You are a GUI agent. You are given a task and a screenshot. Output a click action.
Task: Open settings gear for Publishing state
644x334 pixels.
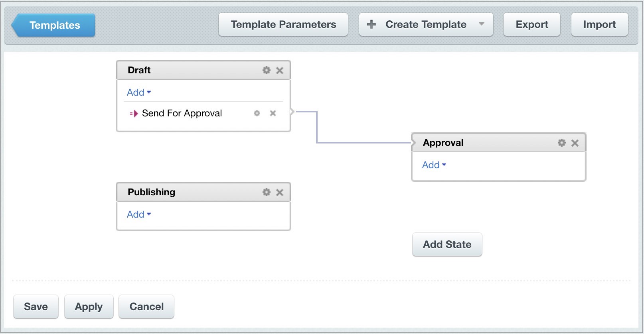tap(267, 192)
